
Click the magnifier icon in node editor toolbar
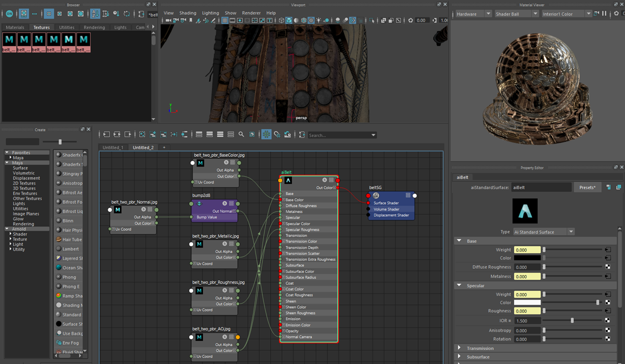point(241,135)
